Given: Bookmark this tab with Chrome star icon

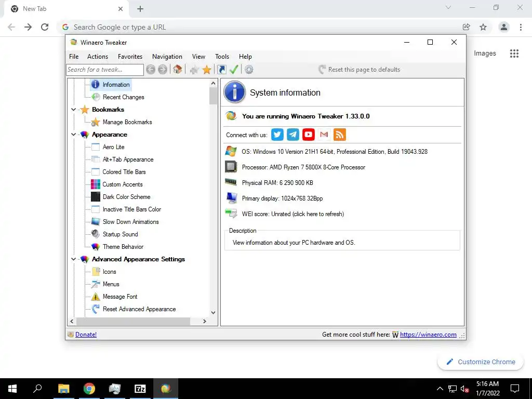Looking at the screenshot, I should 483,27.
